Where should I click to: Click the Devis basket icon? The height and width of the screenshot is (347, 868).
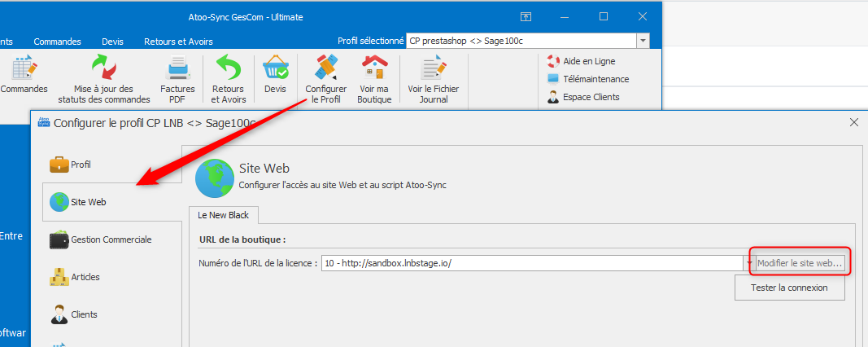[x=275, y=68]
